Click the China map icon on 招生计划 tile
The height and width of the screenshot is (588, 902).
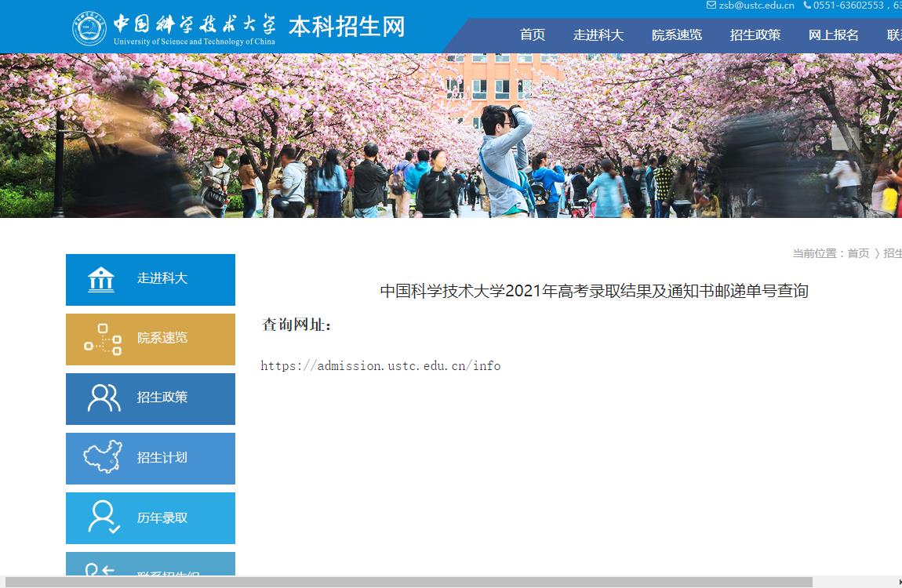[x=103, y=457]
